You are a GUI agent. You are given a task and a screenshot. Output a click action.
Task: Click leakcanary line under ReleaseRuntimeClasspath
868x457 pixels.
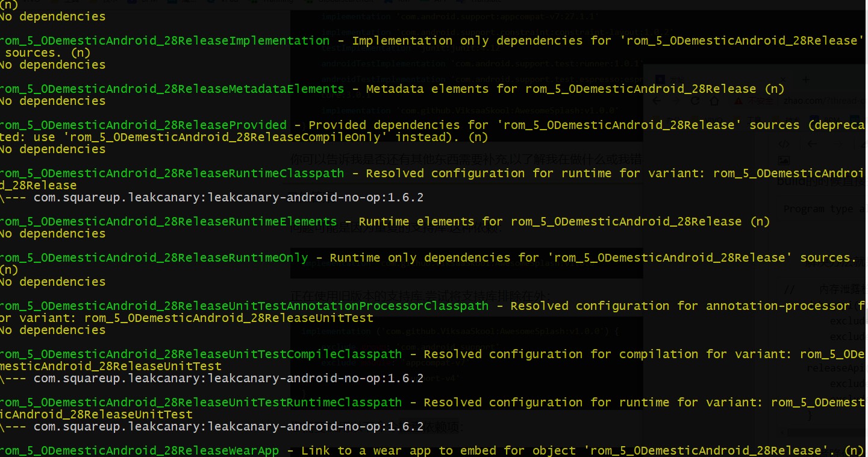(211, 198)
